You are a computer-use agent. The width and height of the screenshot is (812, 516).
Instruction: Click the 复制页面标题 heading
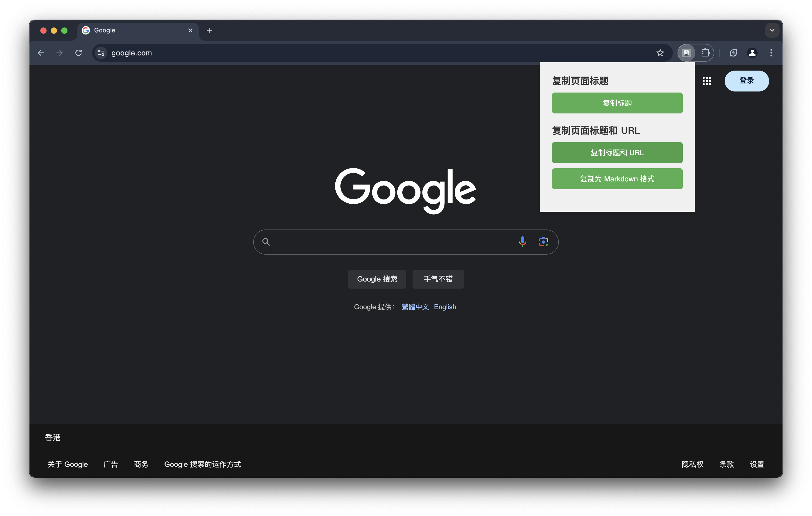click(580, 81)
